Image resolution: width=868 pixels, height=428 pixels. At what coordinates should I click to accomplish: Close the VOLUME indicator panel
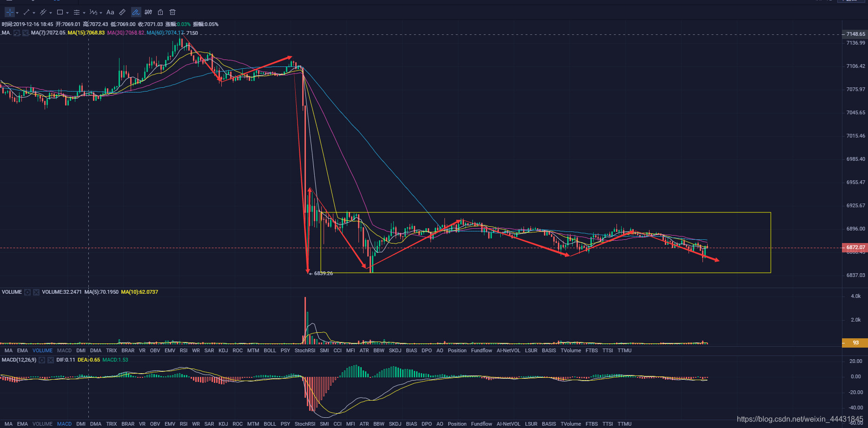point(36,292)
